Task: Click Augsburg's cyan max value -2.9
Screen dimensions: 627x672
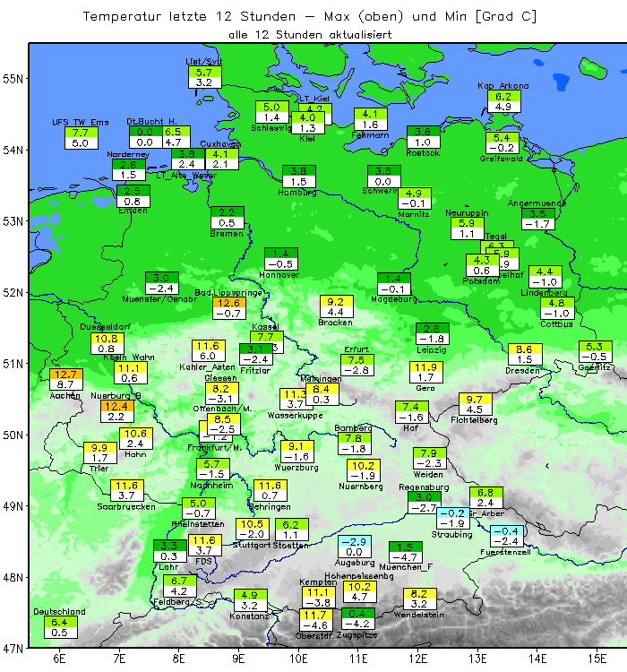Action: tap(355, 542)
